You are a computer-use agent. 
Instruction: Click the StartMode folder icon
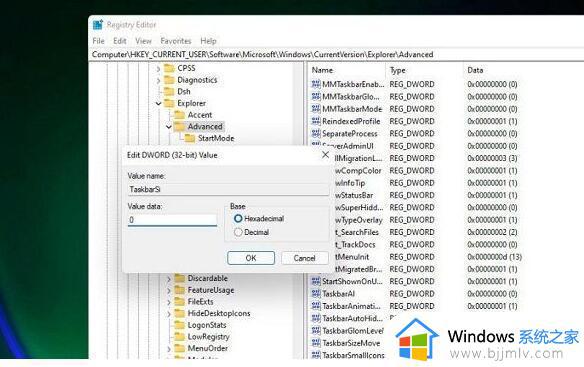(190, 138)
